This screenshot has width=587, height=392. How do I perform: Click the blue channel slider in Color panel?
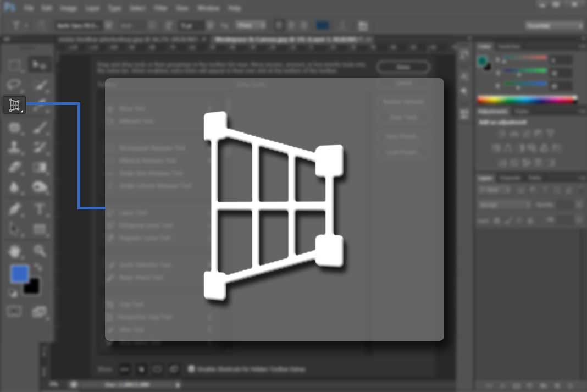pos(526,85)
